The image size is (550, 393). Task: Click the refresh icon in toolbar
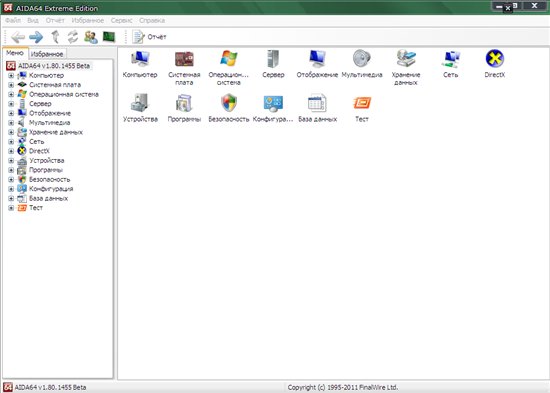coord(73,37)
